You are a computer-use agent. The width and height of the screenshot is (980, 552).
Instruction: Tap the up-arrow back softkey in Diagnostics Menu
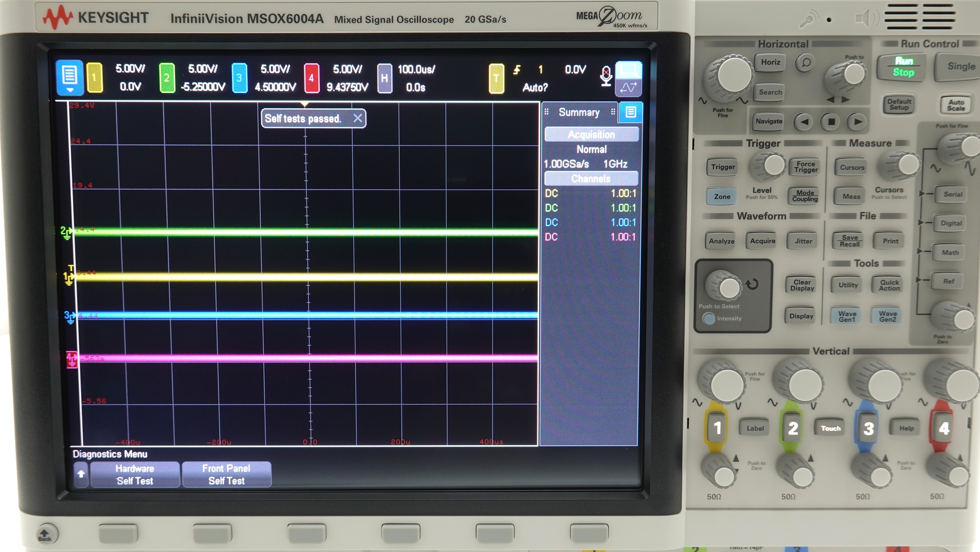coord(81,474)
